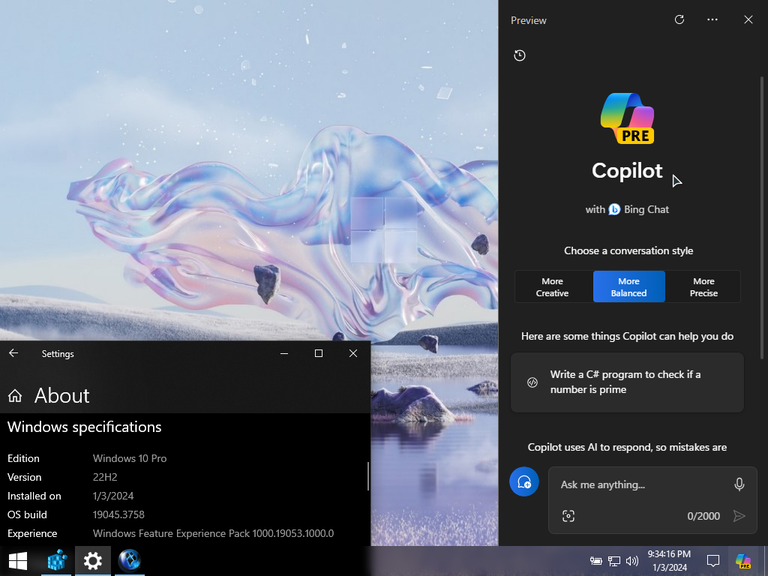Click the Bing Chat logo icon
The image size is (768, 576).
614,210
